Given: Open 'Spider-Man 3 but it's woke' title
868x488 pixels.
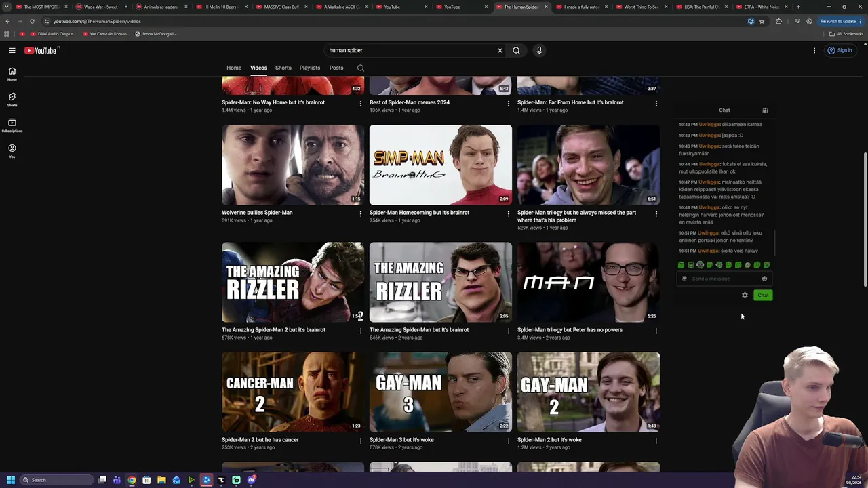Looking at the screenshot, I should (x=401, y=440).
